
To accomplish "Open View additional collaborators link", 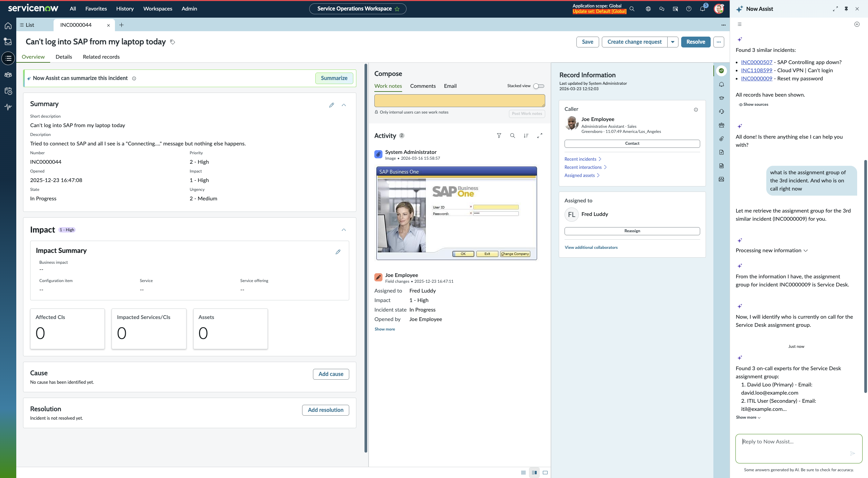I will (x=591, y=247).
